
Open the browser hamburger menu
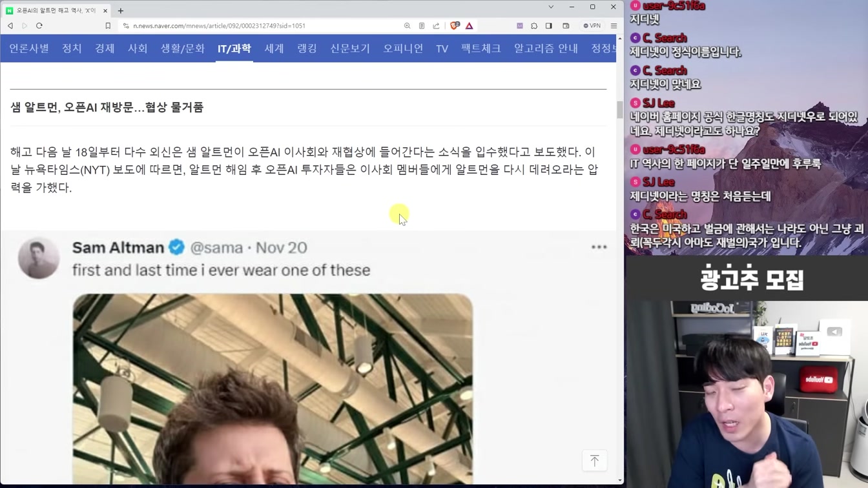[614, 26]
